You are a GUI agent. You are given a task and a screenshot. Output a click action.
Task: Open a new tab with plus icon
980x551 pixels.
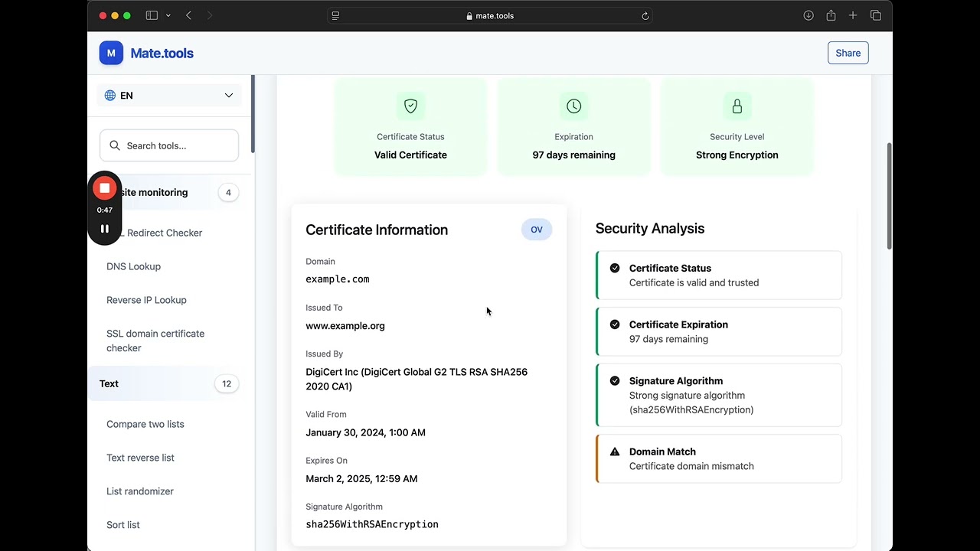(x=853, y=15)
